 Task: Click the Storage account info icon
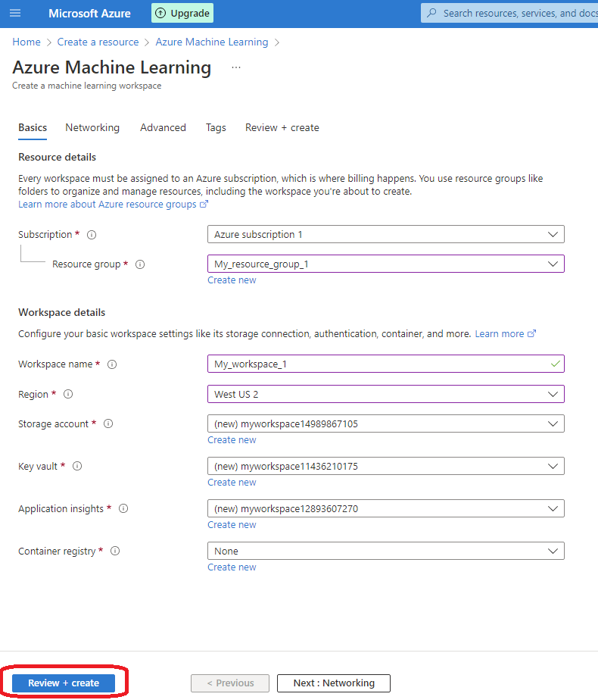click(108, 423)
